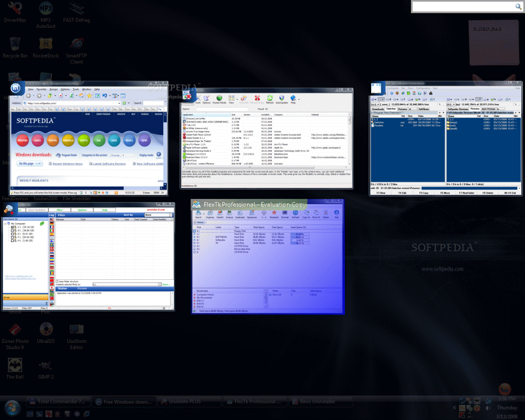Click AutoUpdate icon in Revo Uninstaller
This screenshot has height=420, width=525.
[x=281, y=99]
